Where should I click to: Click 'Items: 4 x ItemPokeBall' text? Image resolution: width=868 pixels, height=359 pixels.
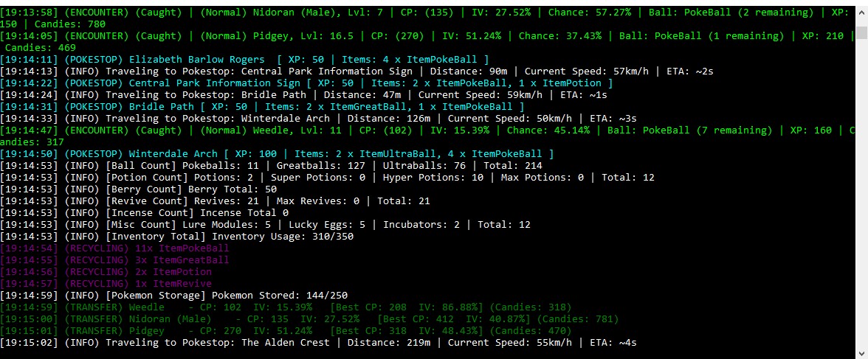coord(412,59)
